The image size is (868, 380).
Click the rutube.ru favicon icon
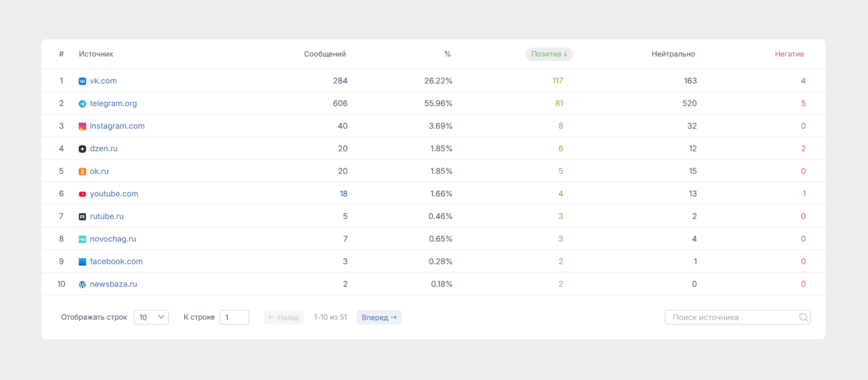[82, 217]
